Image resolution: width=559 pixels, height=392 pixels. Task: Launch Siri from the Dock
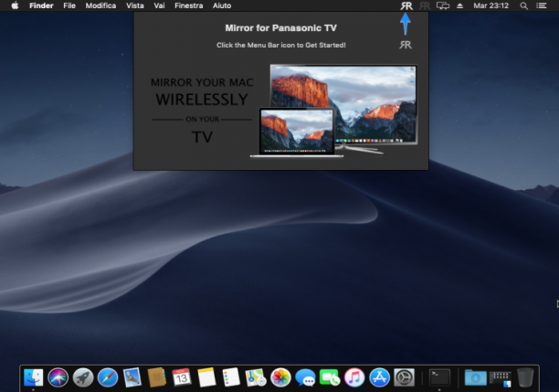click(x=58, y=377)
